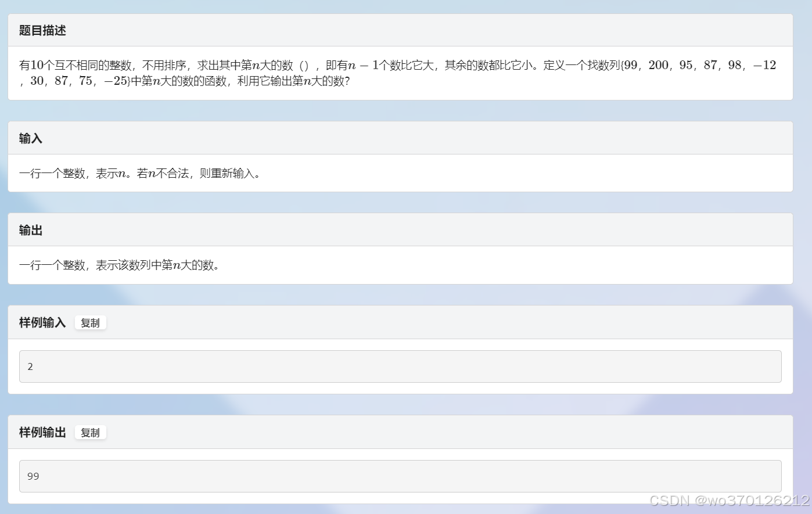Click the 复制 button beside 样例输出

click(x=90, y=432)
